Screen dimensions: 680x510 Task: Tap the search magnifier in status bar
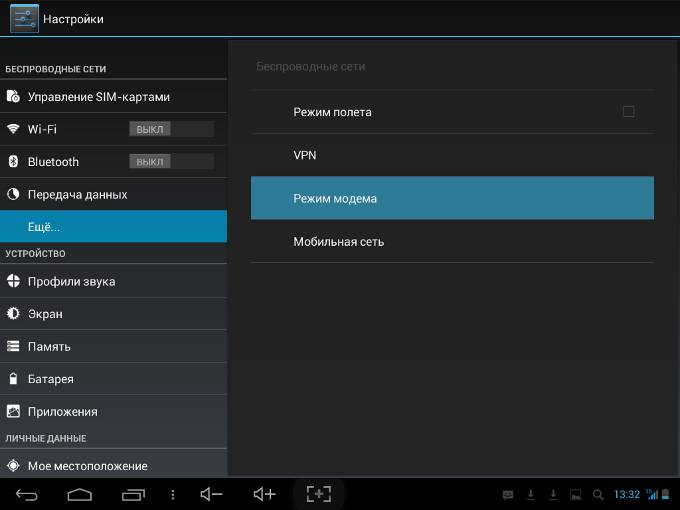click(598, 494)
